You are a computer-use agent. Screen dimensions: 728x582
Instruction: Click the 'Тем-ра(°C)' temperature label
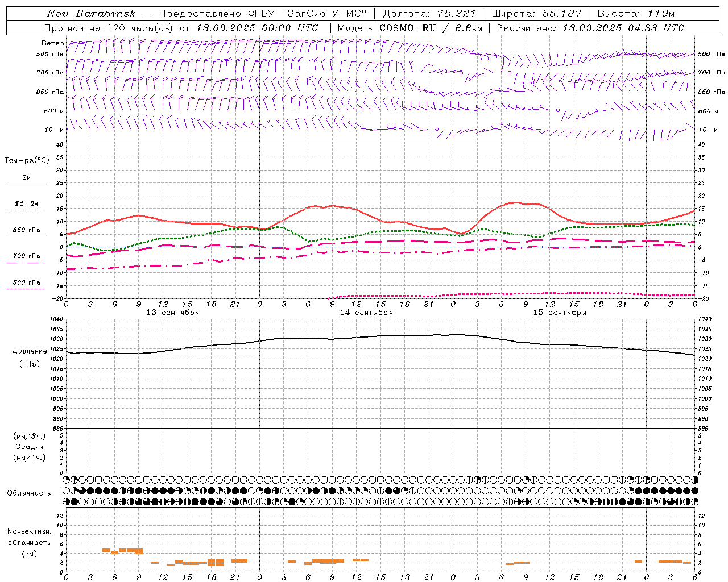pyautogui.click(x=27, y=161)
